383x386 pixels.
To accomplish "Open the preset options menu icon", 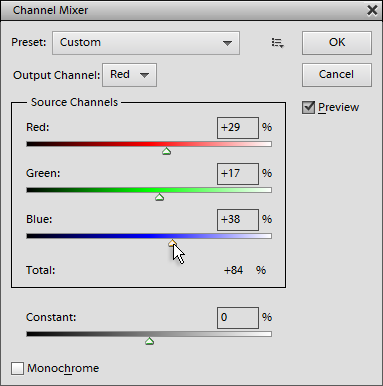I will [x=277, y=43].
